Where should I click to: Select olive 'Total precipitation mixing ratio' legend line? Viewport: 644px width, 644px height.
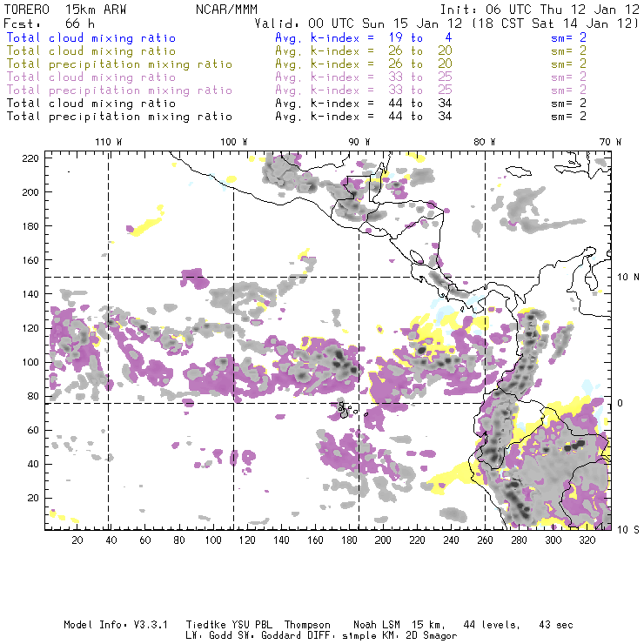tap(119, 64)
